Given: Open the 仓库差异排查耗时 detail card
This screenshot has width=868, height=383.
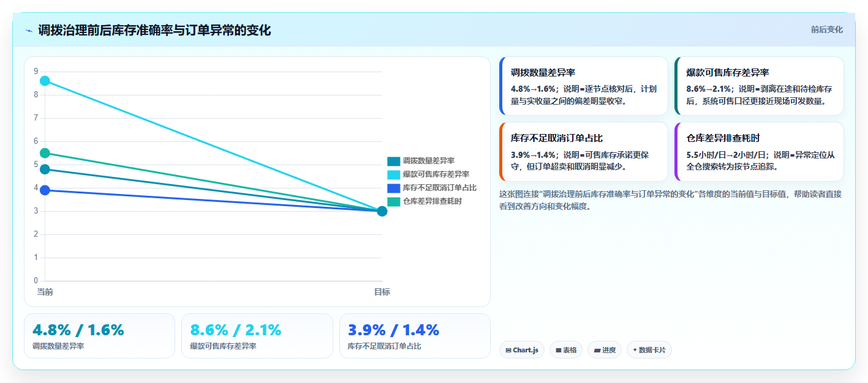Looking at the screenshot, I should (x=759, y=152).
